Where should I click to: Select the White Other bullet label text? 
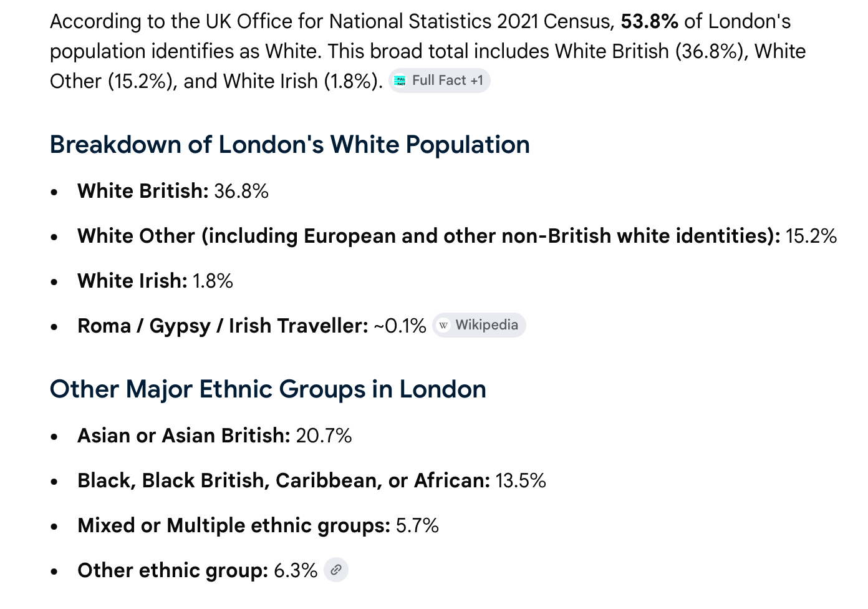coord(429,236)
